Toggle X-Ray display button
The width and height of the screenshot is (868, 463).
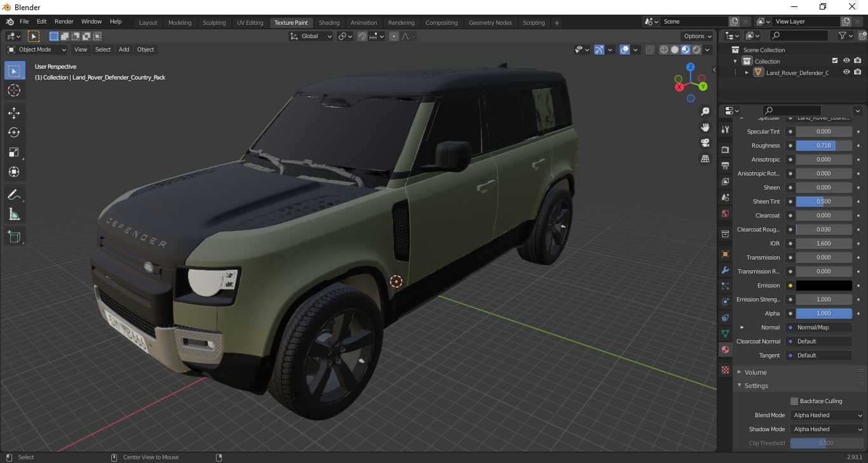coord(649,50)
